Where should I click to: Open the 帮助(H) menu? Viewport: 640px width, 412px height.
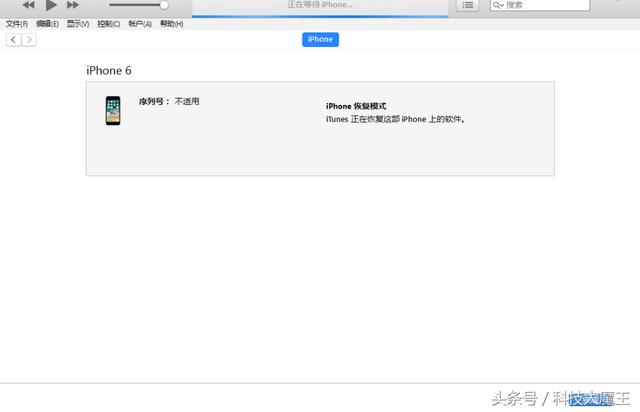click(171, 23)
